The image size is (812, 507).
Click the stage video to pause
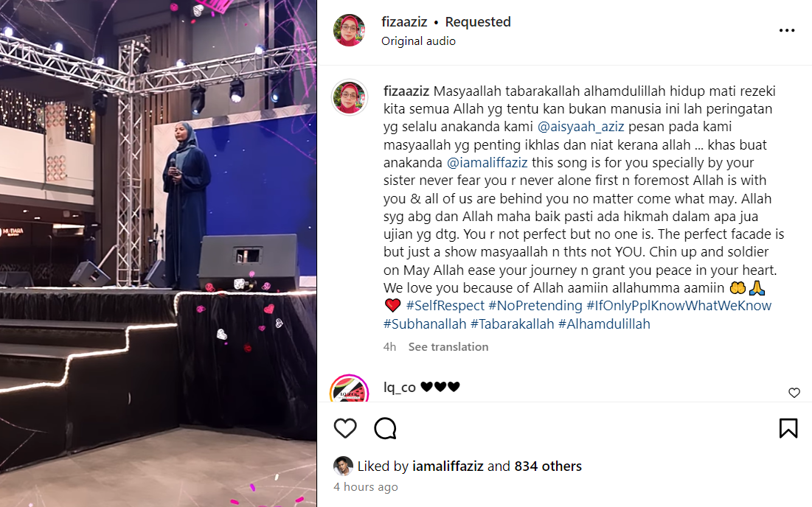[159, 253]
